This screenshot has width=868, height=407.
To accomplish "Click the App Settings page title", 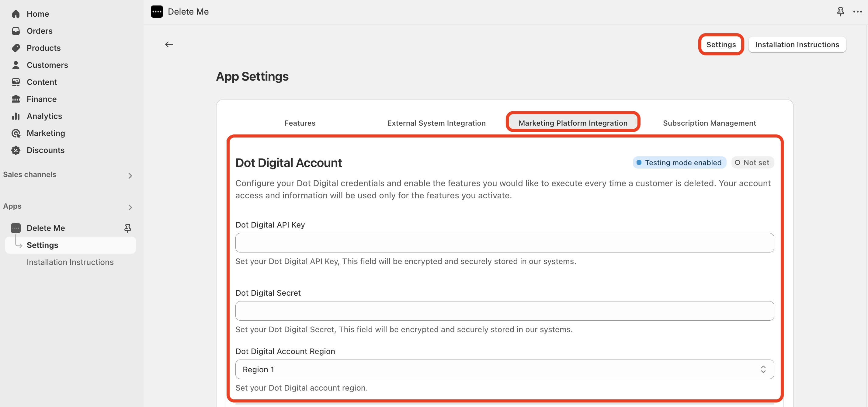I will 252,76.
